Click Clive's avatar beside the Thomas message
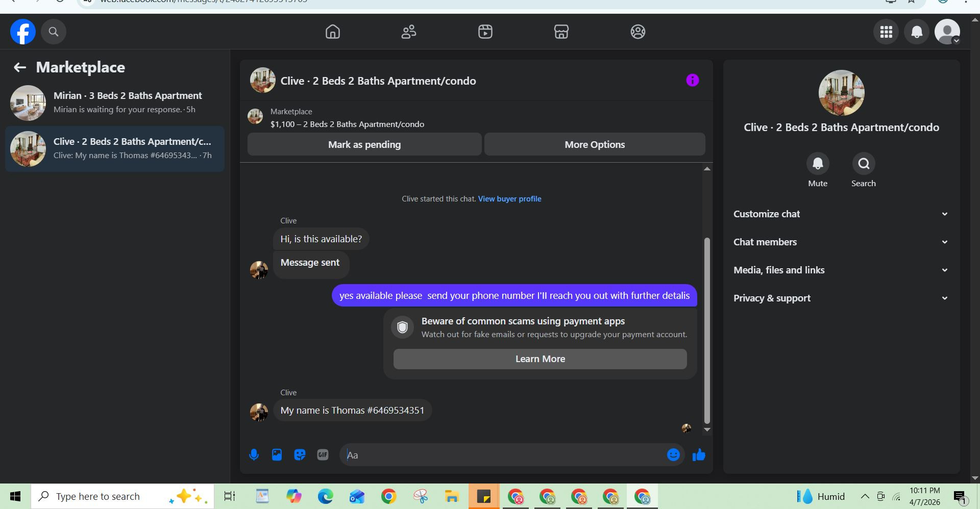Screen dimensions: 980x509 tap(259, 412)
